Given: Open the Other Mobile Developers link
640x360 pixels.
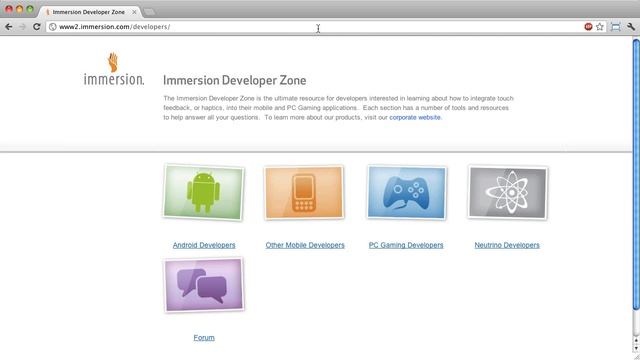Looking at the screenshot, I should click(x=305, y=245).
